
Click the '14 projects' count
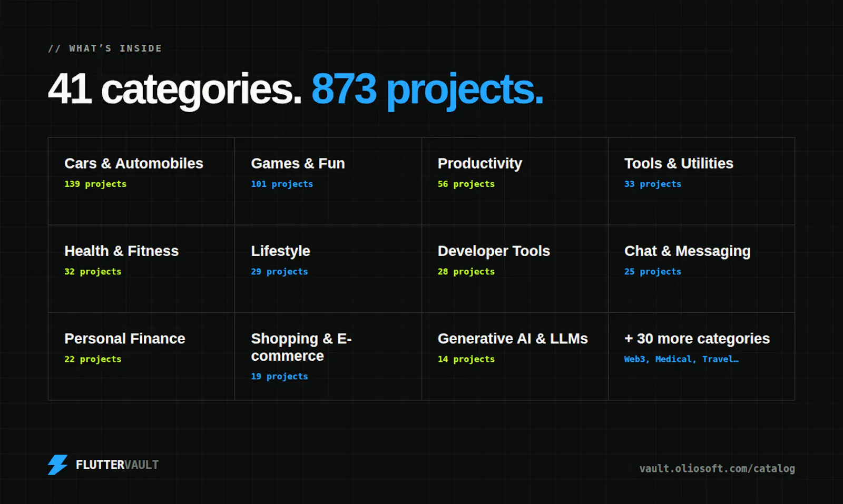coord(466,359)
